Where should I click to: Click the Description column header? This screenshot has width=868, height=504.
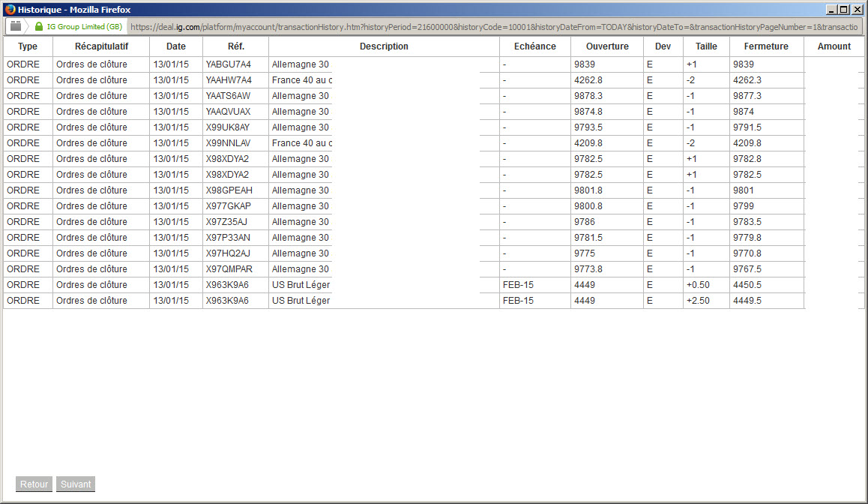[384, 46]
